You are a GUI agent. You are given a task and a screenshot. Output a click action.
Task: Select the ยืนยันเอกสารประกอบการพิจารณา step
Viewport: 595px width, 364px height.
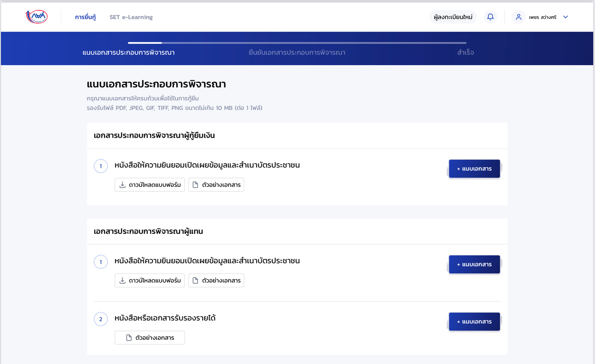pyautogui.click(x=297, y=52)
